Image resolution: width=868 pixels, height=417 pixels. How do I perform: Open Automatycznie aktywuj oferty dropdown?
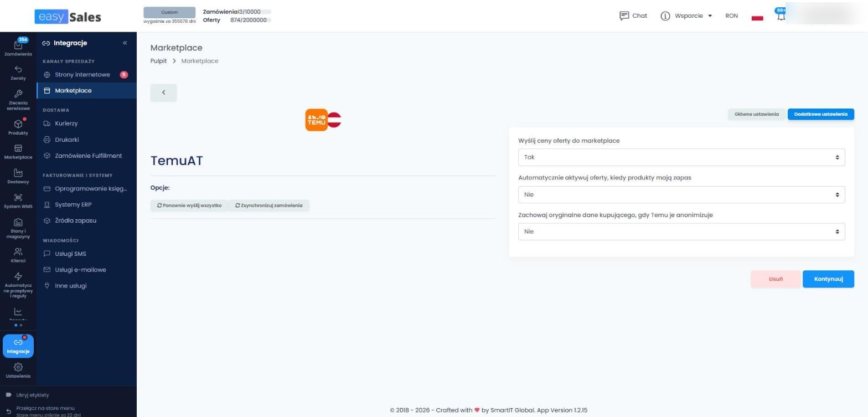[x=681, y=194]
